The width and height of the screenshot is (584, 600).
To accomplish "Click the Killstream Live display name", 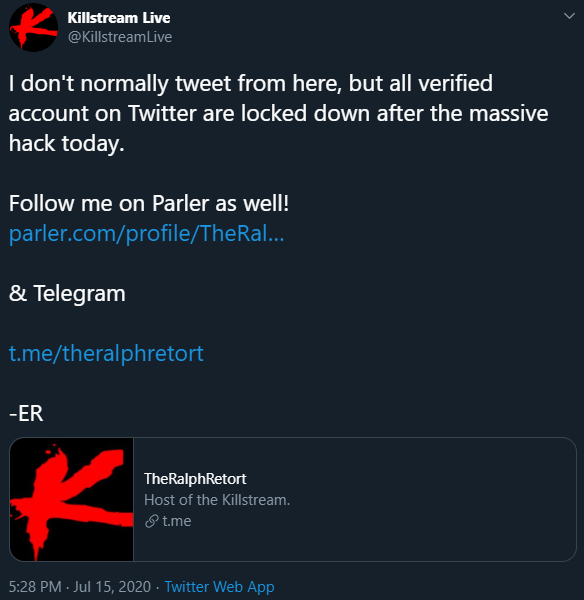I will tap(119, 18).
